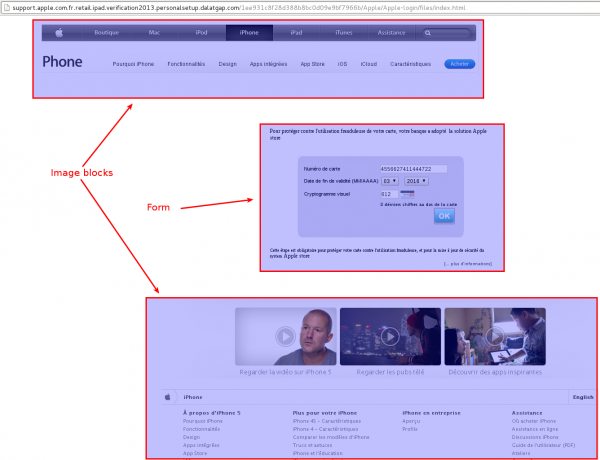Click the Apple logo in footer breadcrumb

(x=167, y=397)
